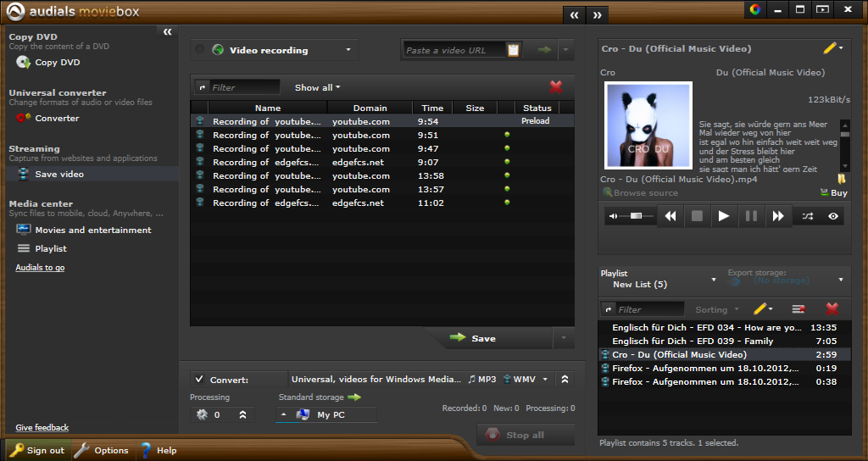Navigate to previous view with left chevrons
This screenshot has width=868, height=461.
[574, 15]
